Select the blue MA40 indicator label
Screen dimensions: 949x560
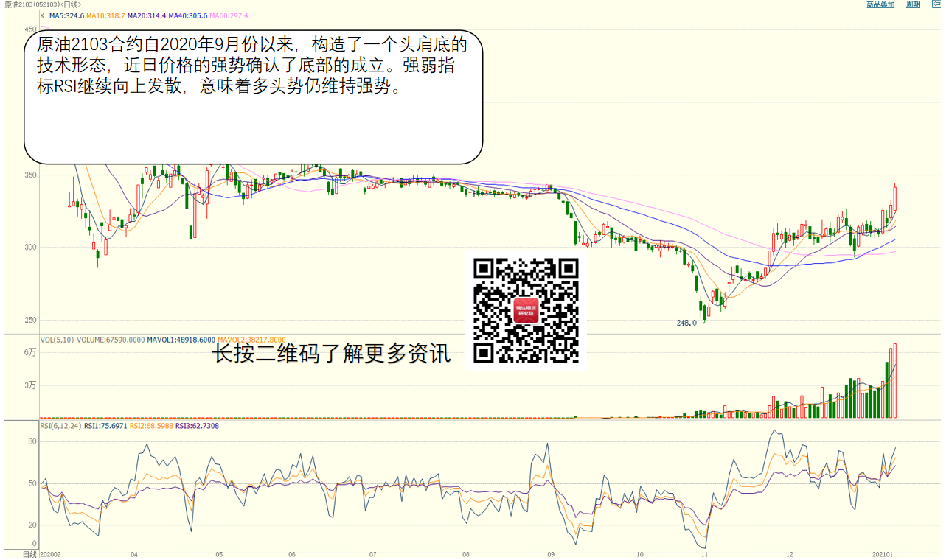[x=187, y=15]
